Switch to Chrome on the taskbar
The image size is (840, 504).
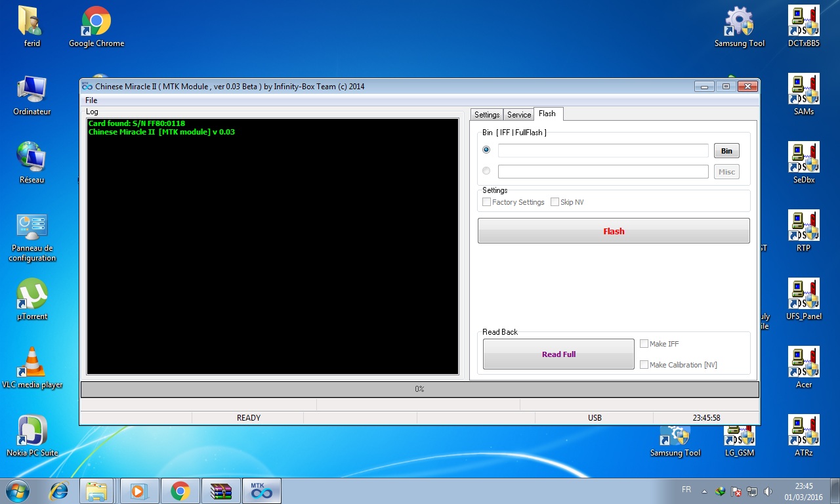[x=180, y=491]
